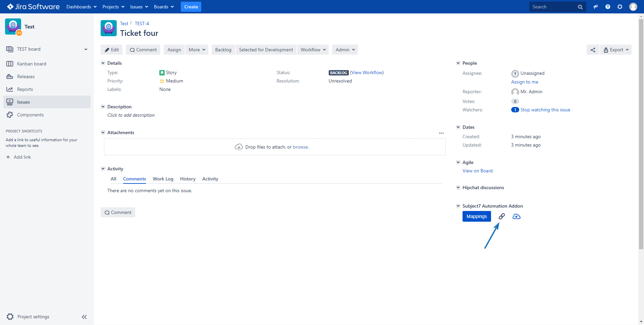The width and height of the screenshot is (644, 325).
Task: Expand the More actions dropdown
Action: tap(197, 50)
